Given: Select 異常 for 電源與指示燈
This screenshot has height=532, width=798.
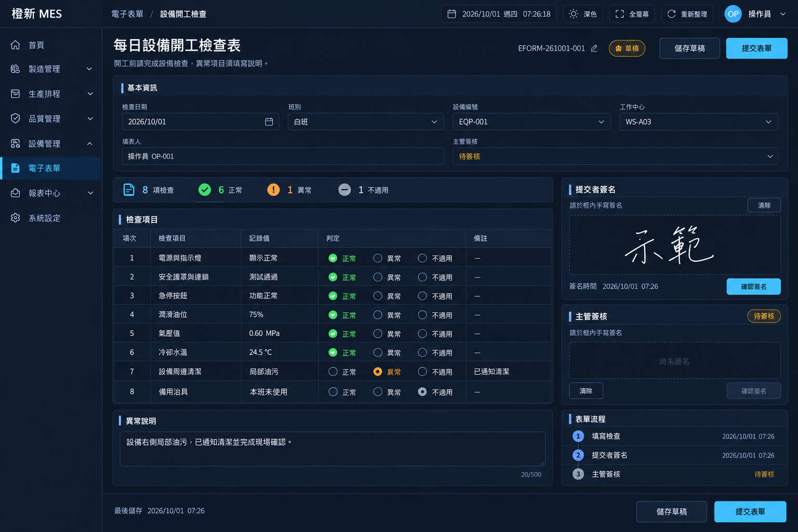Looking at the screenshot, I should click(x=378, y=258).
